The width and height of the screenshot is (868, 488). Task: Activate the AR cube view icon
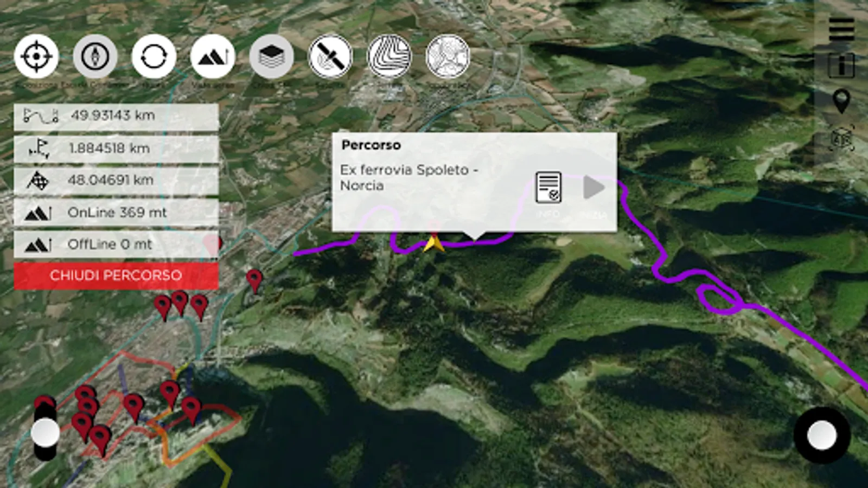coord(841,139)
